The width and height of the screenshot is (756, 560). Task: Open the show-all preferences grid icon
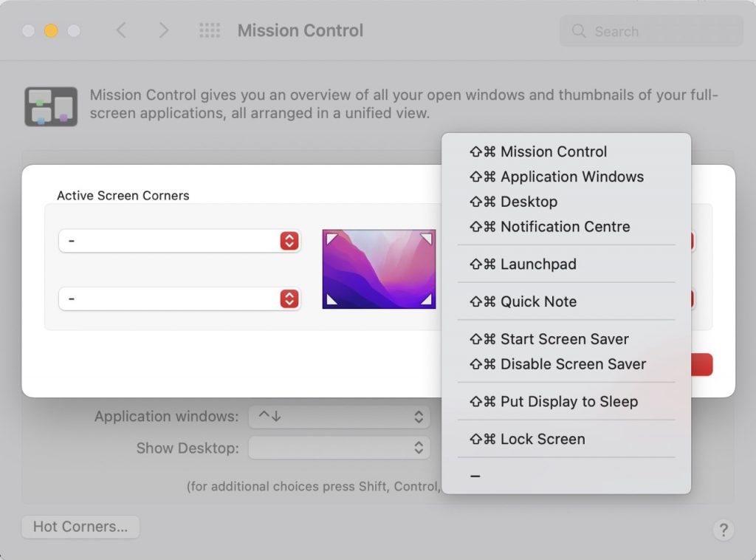(210, 30)
